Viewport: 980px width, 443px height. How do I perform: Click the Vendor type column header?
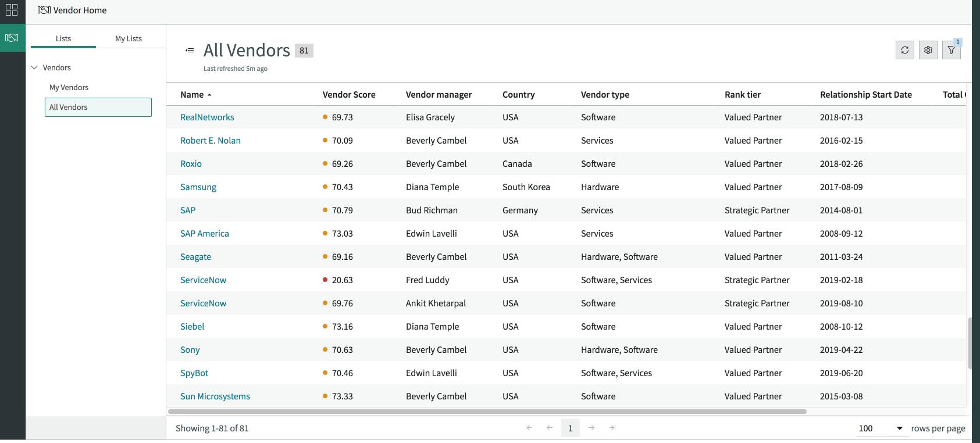tap(605, 95)
